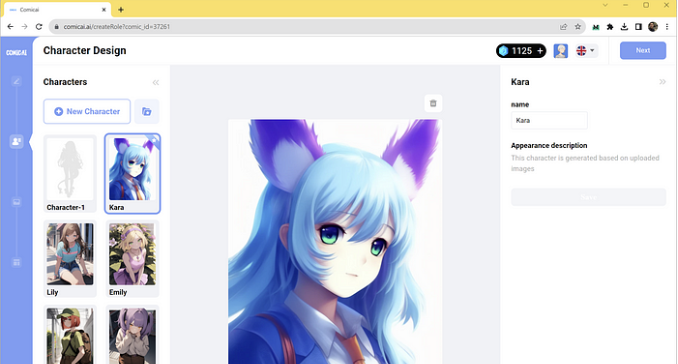Collapse the Kara properties panel
This screenshot has width=678, height=364.
pos(662,82)
